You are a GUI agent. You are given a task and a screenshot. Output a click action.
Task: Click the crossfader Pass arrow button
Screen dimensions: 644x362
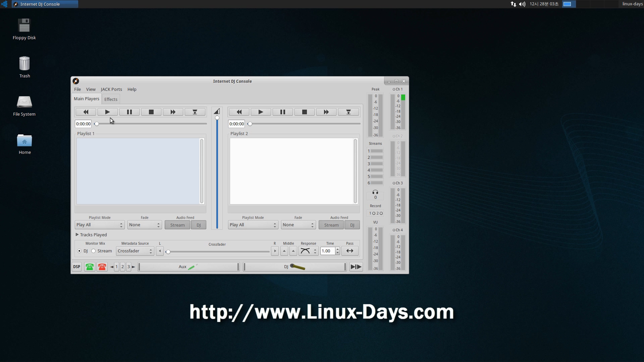click(x=350, y=251)
